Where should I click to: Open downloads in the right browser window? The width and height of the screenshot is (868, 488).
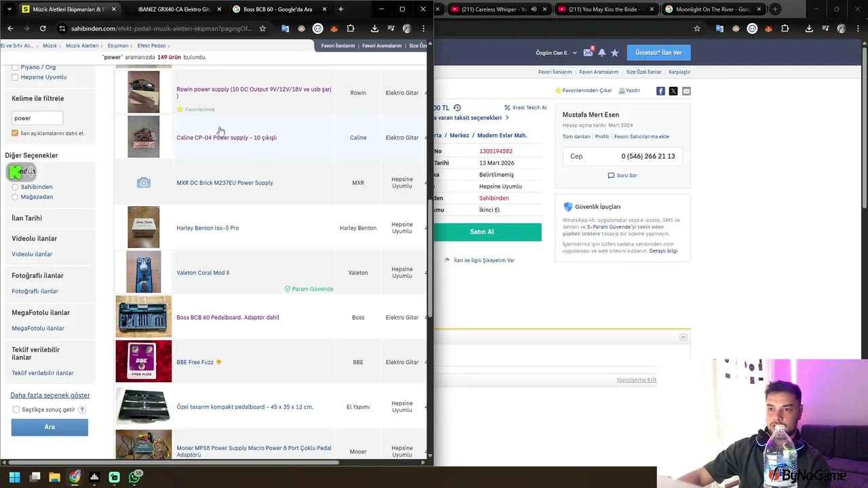coord(808,28)
